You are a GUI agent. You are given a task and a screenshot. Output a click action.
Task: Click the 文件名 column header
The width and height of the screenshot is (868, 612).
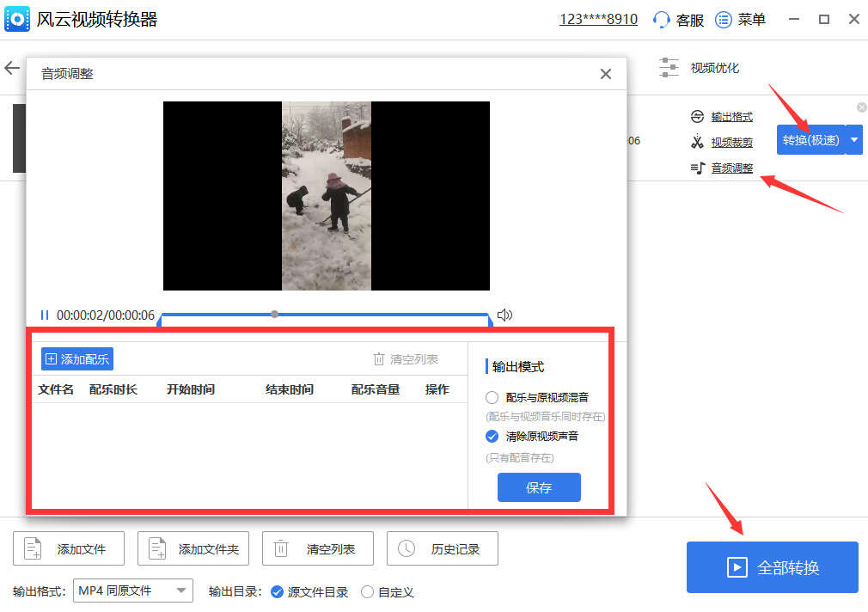pos(55,389)
